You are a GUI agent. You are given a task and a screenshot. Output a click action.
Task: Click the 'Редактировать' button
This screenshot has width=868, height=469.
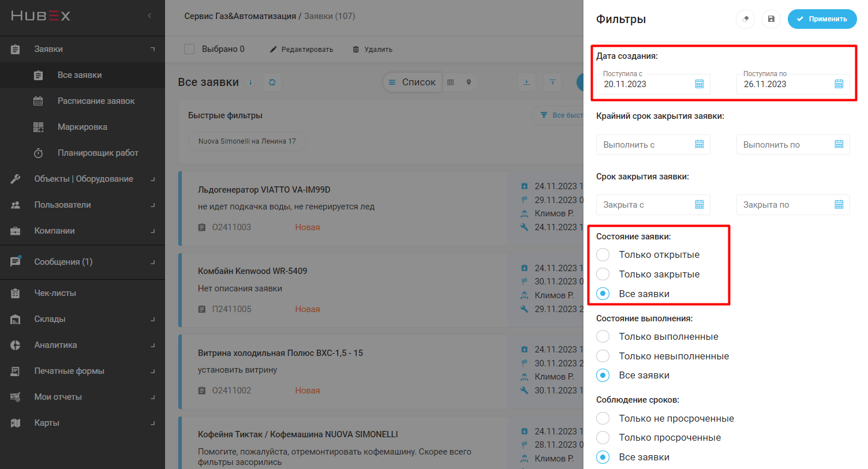point(301,50)
